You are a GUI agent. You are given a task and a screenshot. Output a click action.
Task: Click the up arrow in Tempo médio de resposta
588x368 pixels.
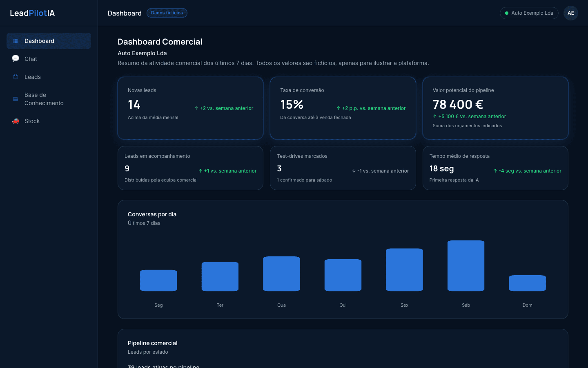[495, 171]
